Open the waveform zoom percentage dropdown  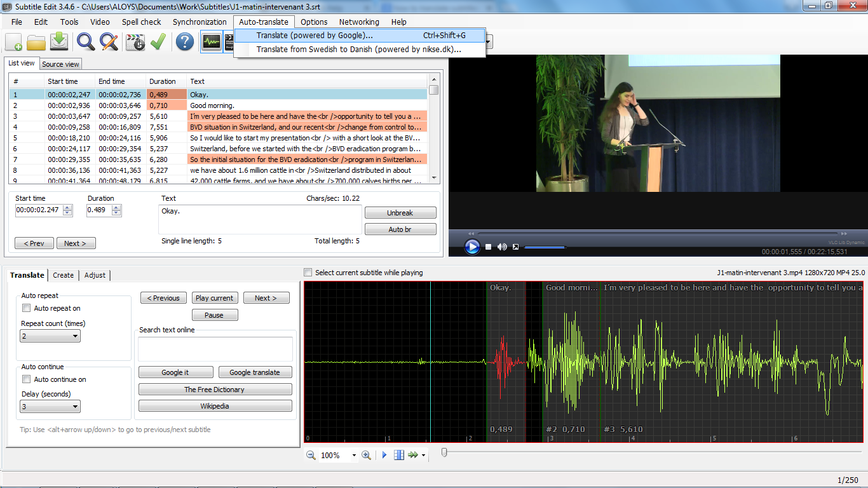pyautogui.click(x=354, y=456)
